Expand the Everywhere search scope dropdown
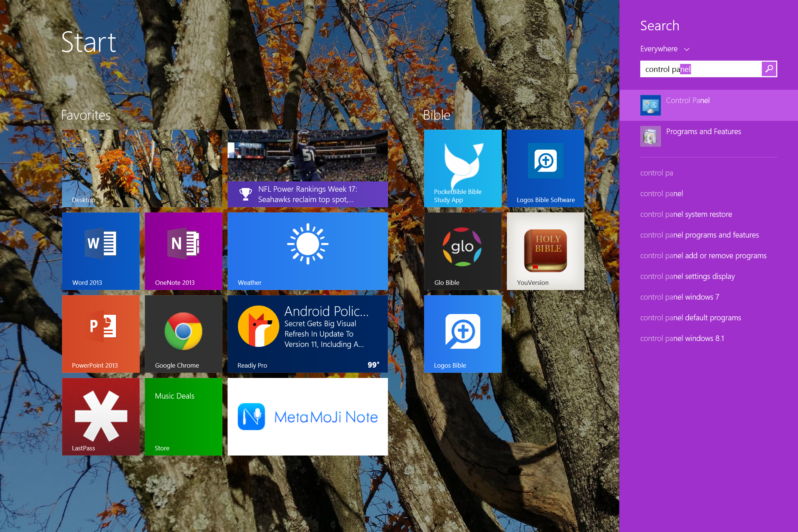The height and width of the screenshot is (532, 798). click(665, 49)
